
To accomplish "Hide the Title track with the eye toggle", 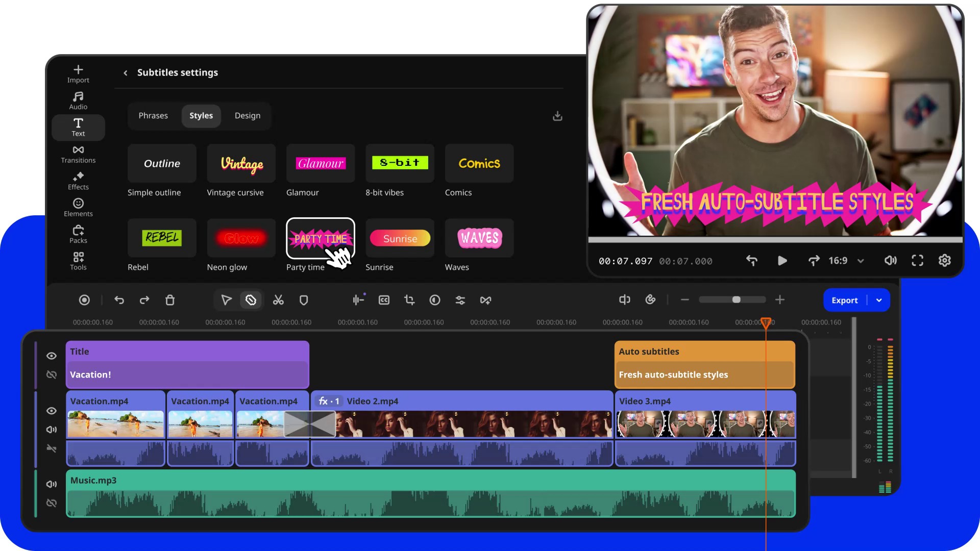I will click(51, 356).
